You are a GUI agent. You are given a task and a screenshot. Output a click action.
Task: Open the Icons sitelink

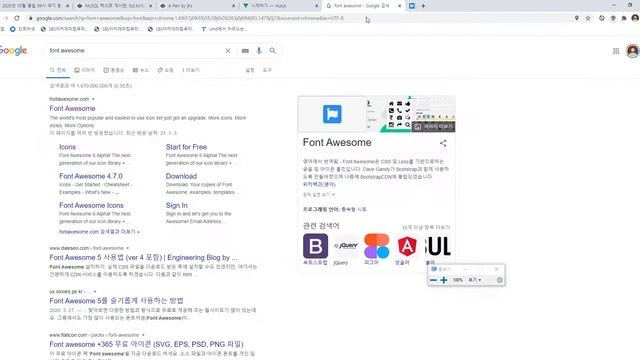click(67, 147)
